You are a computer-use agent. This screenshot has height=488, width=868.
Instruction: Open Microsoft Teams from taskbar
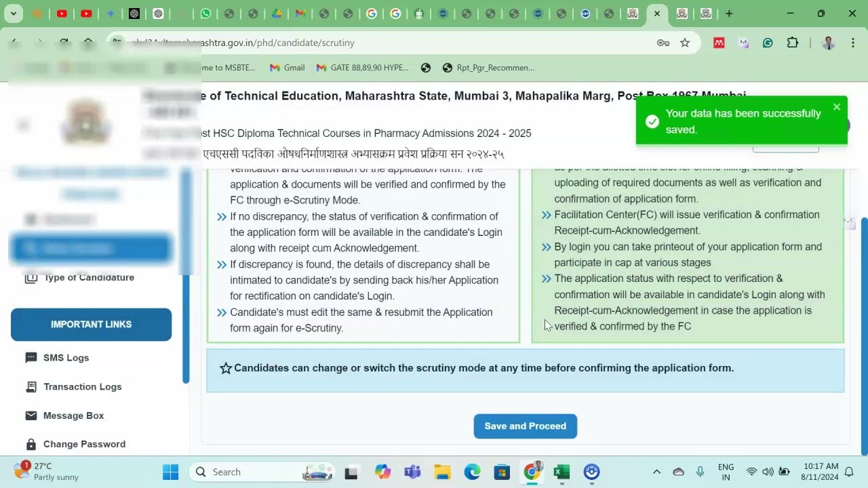(412, 472)
